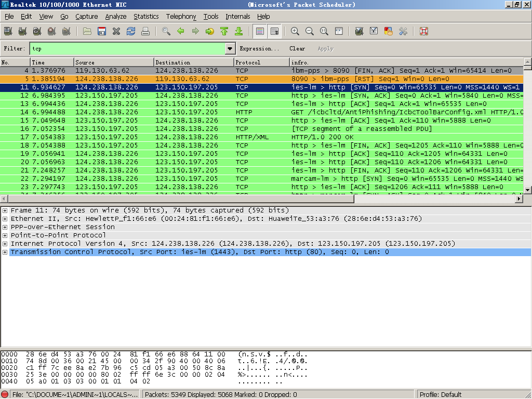Image resolution: width=532 pixels, height=399 pixels.
Task: Expand Transmission Control Protocol node
Action: [x=5, y=252]
